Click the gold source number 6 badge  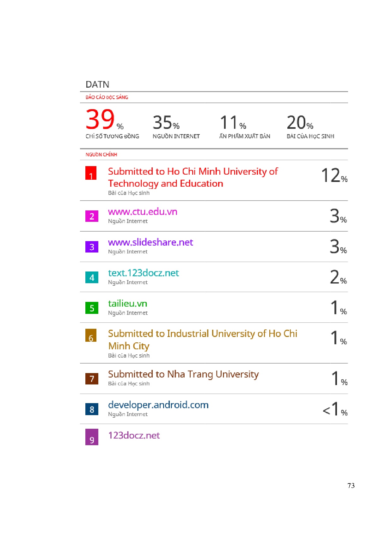tap(91, 335)
